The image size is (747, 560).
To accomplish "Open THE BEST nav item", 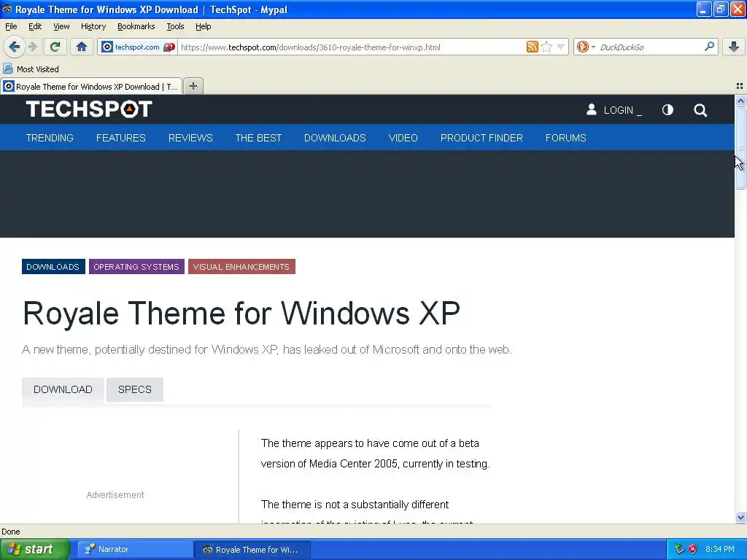I will [258, 138].
